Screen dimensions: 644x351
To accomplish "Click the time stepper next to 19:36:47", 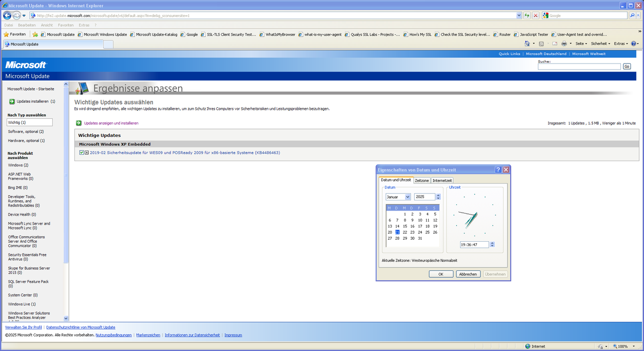I will [x=492, y=244].
